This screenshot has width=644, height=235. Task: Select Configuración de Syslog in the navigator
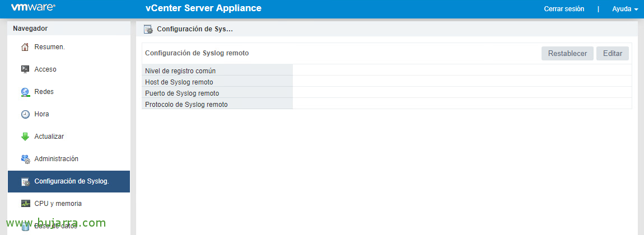point(71,181)
